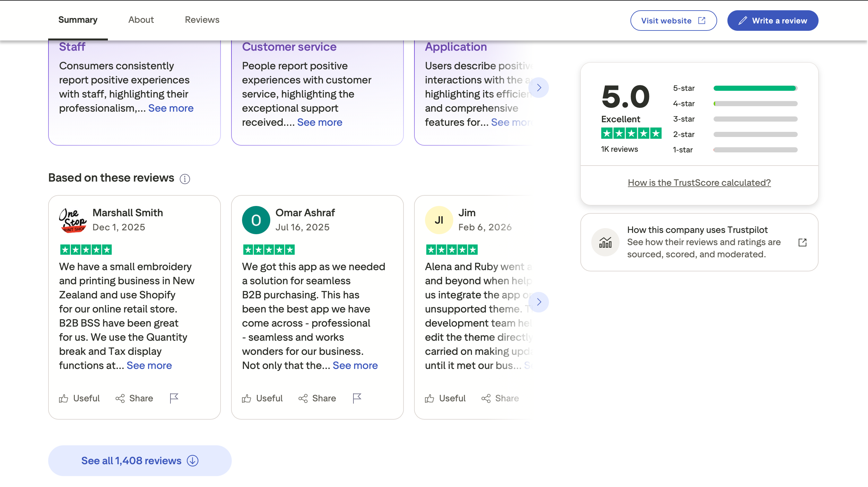The image size is (868, 487).
Task: Share Omar Ashraf's review
Action: pos(317,398)
